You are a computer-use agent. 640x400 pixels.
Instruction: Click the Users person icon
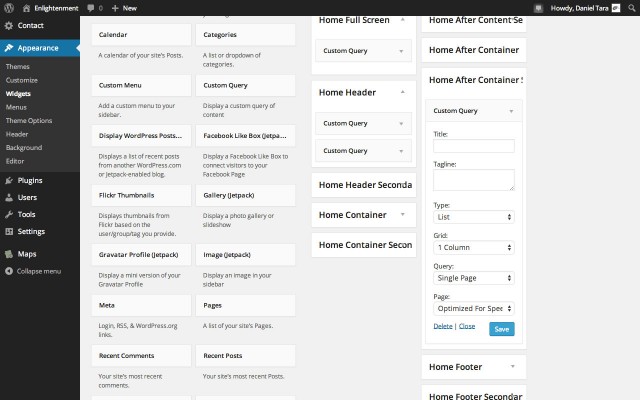pos(9,198)
